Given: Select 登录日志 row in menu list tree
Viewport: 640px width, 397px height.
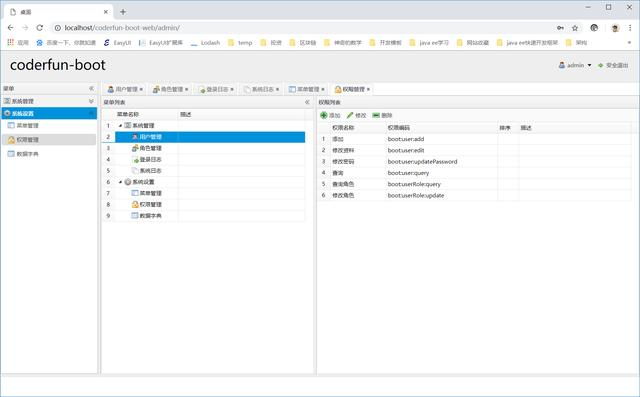Looking at the screenshot, I should pos(203,160).
